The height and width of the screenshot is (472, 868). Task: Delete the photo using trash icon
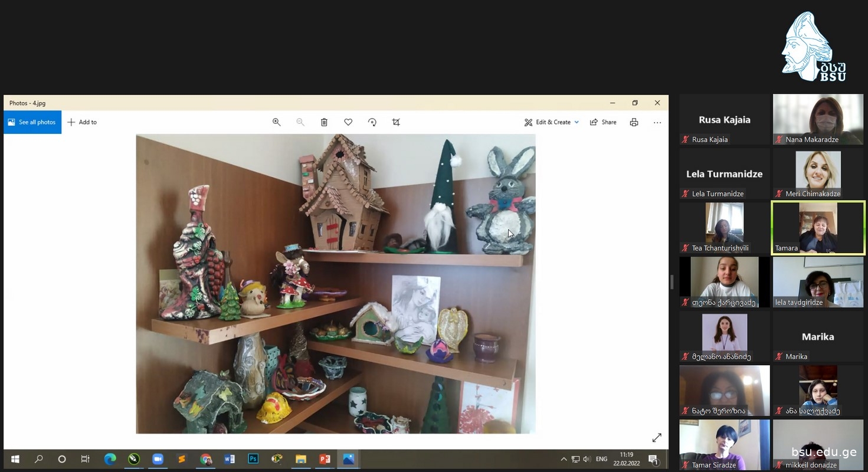tap(324, 122)
